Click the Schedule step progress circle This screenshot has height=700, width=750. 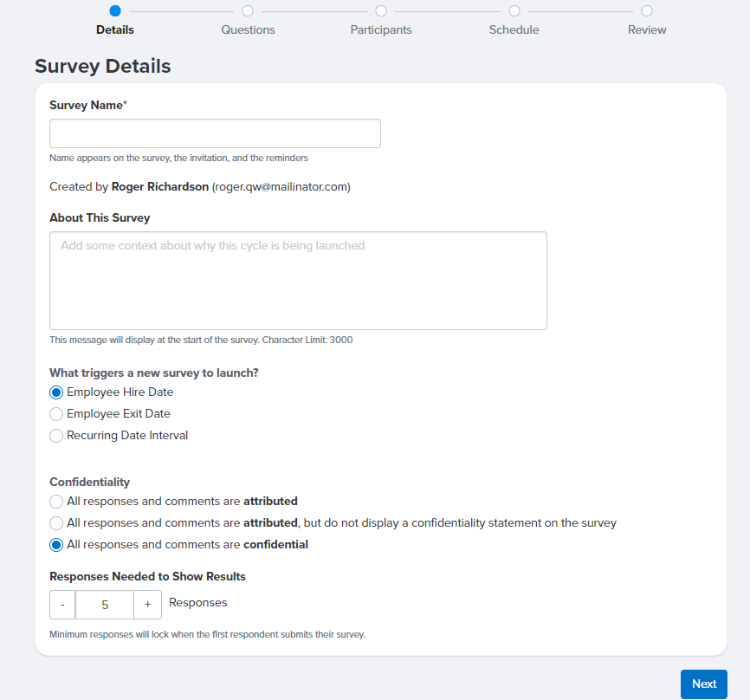514,11
